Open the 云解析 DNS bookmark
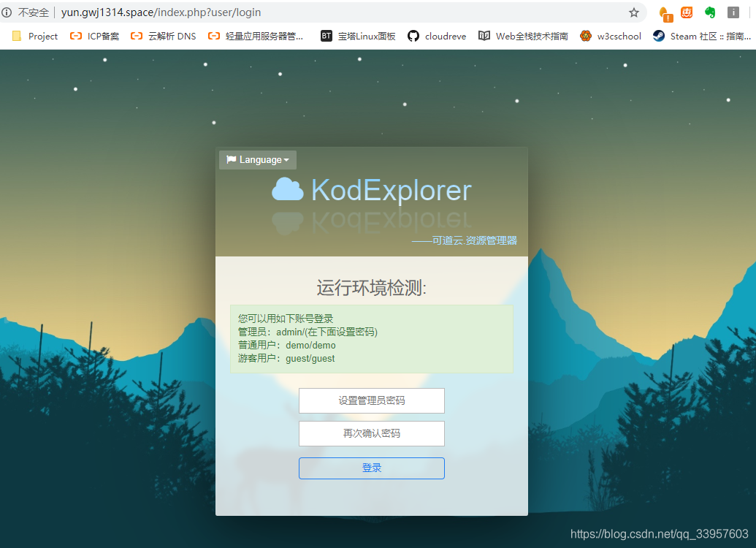 point(164,37)
